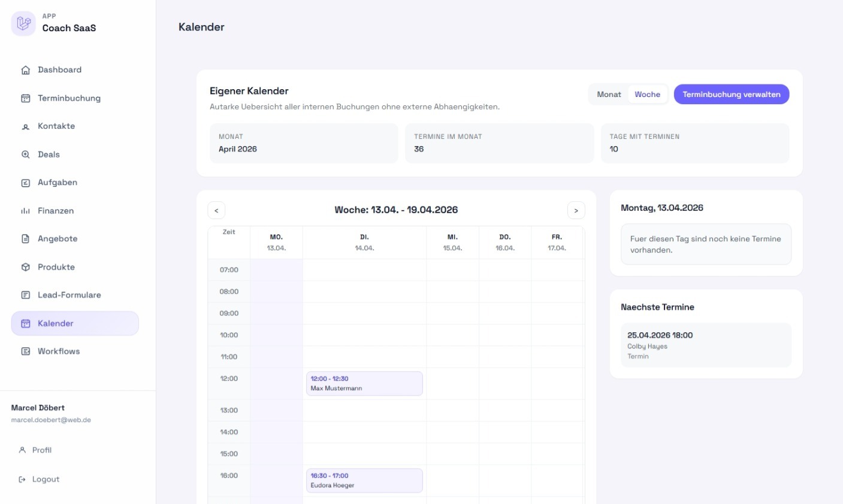
Task: Click the Marcel Döbert user name
Action: (38, 408)
